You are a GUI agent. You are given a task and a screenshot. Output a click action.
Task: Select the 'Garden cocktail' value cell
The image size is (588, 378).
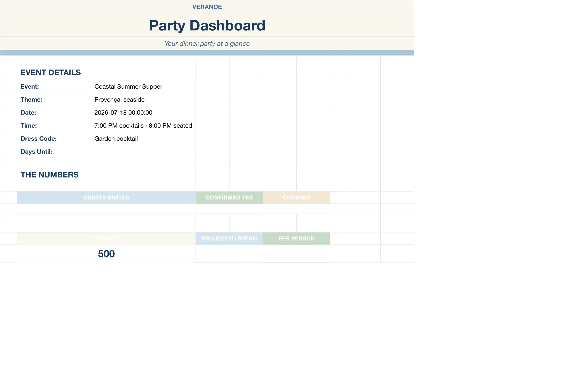click(143, 138)
